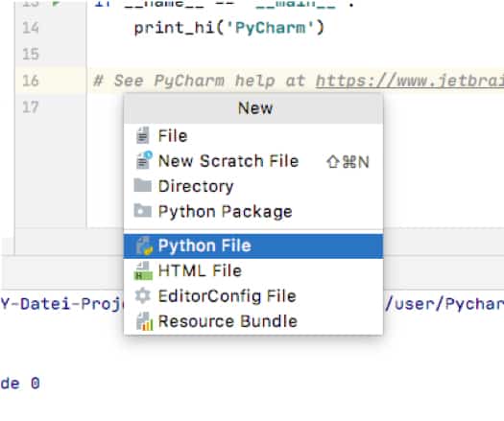Choose Python Package option
Screen dimensions: 504x421
[x=253, y=212]
